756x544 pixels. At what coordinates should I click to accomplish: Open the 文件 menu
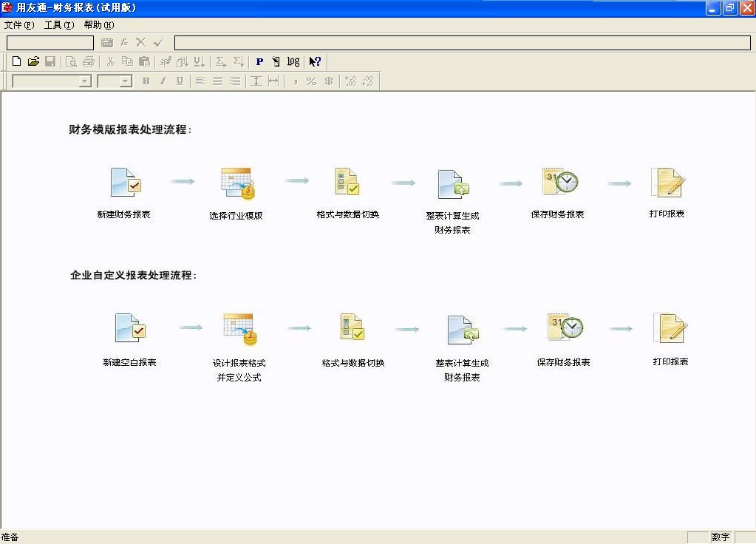tap(19, 25)
